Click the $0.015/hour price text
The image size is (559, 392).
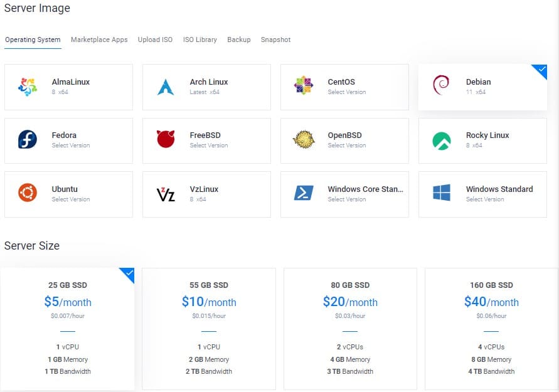(209, 315)
